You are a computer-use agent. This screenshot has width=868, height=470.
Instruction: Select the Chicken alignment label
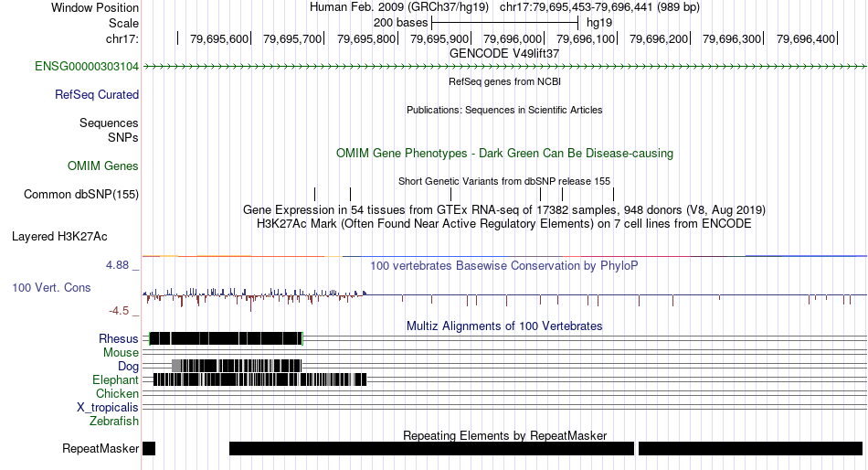[x=117, y=393]
